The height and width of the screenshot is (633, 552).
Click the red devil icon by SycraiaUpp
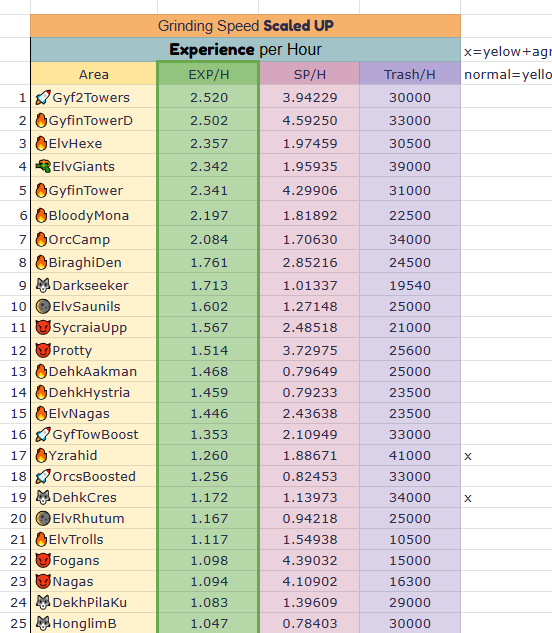click(x=43, y=327)
